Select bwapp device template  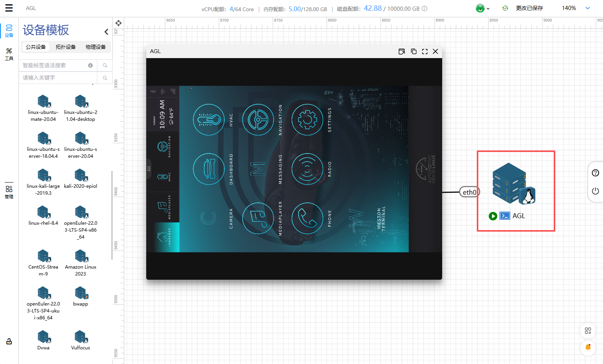[80, 297]
